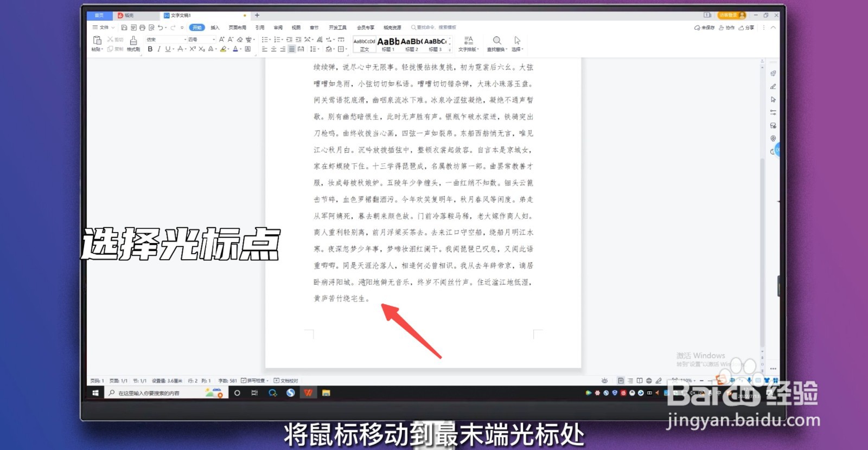Click the Windows Start button

point(95,393)
